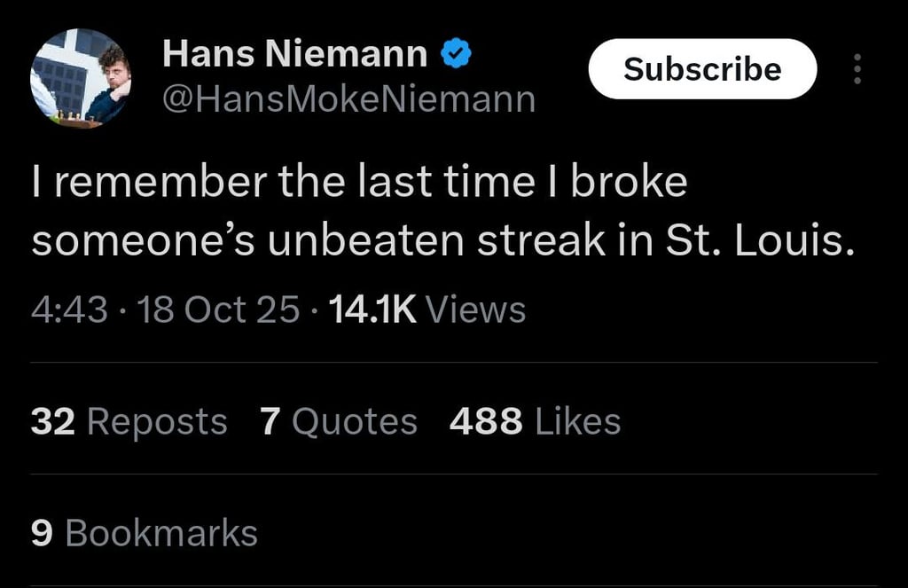
Task: Click the blue verified checkmark badge
Action: tap(455, 56)
